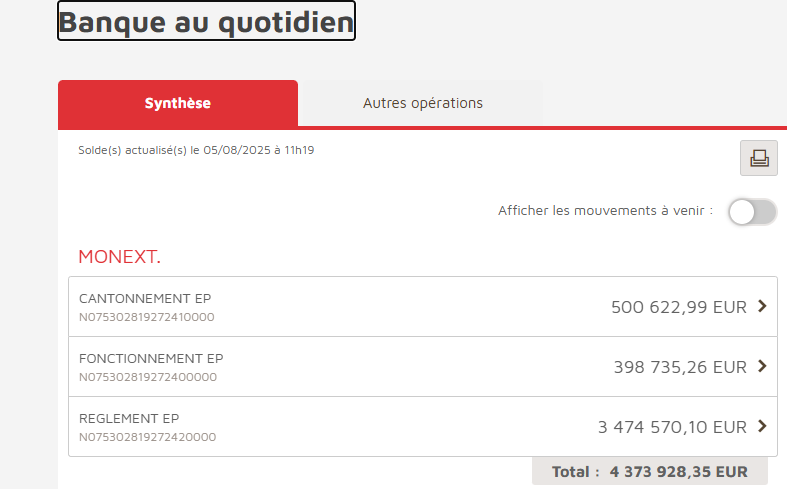Expand REGLEMENT EP account chevron

[x=762, y=426]
